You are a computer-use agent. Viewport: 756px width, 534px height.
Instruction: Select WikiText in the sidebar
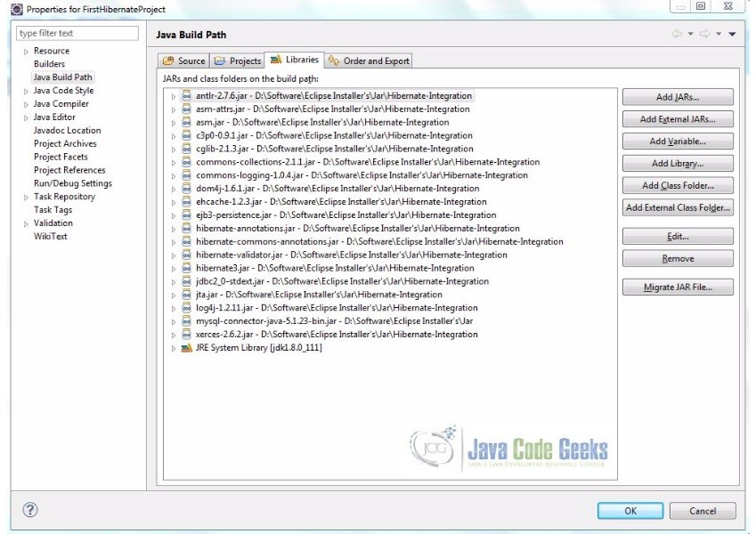click(50, 237)
